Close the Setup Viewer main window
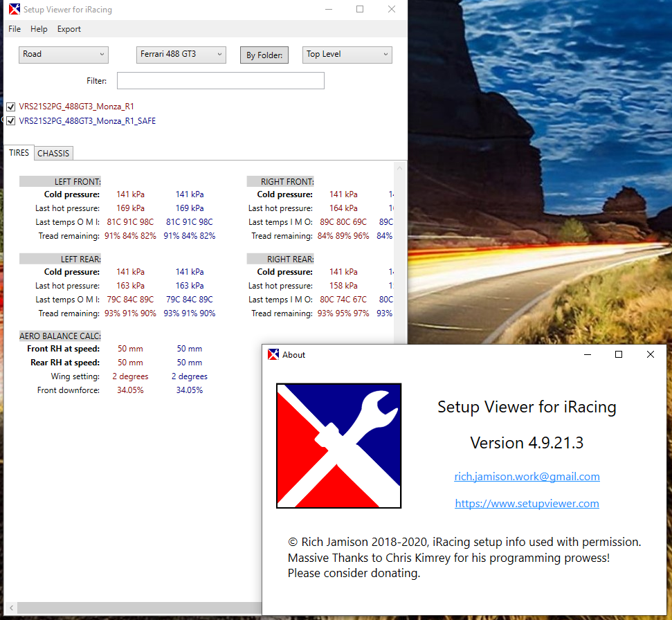 tap(391, 9)
